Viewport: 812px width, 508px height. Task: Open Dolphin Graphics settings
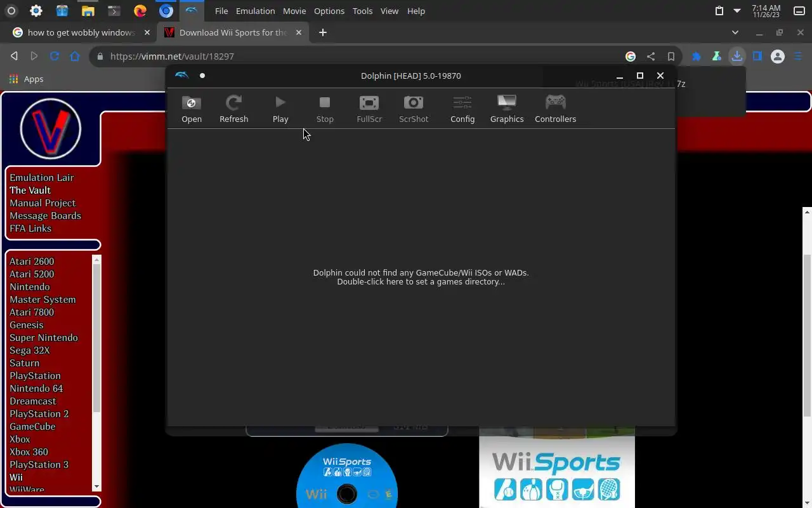pyautogui.click(x=507, y=109)
